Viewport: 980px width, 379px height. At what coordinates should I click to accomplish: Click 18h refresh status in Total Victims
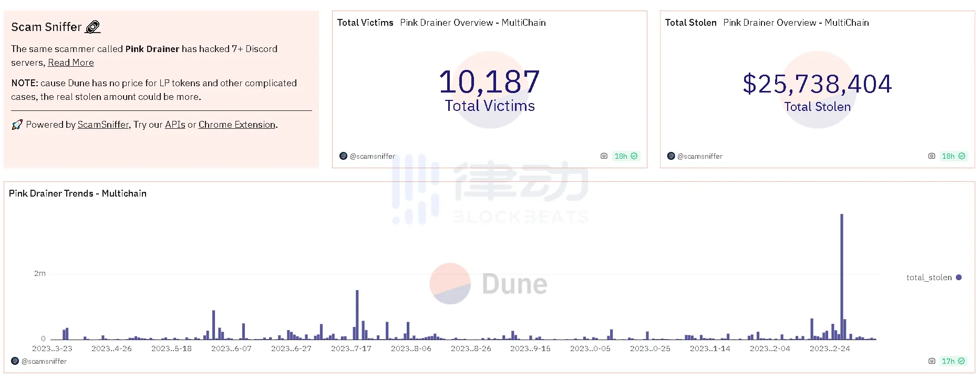click(625, 156)
